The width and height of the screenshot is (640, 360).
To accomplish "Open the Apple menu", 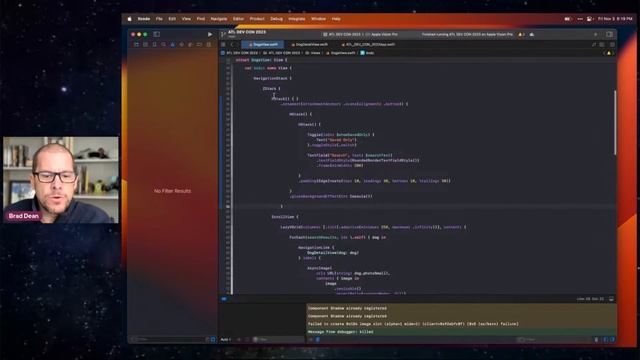I will (x=130, y=19).
